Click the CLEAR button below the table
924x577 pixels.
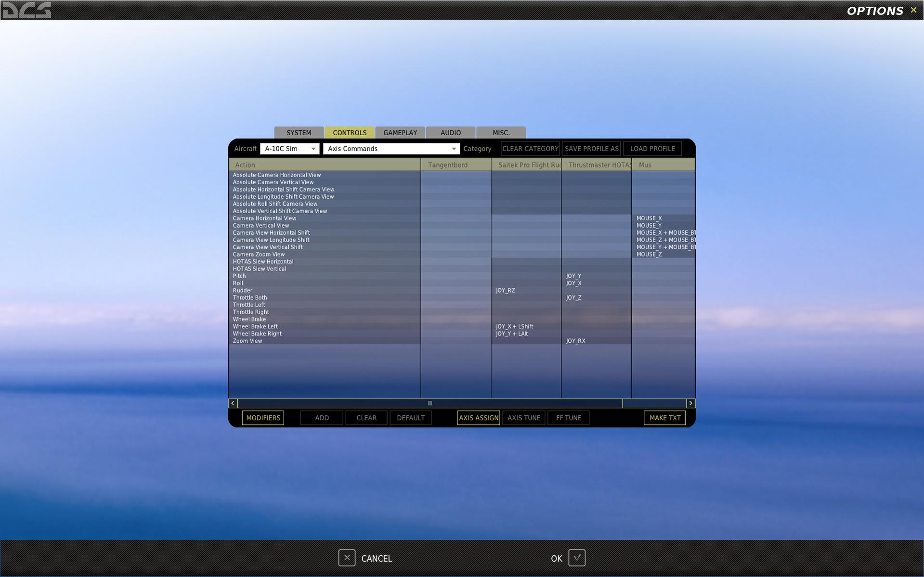tap(366, 418)
